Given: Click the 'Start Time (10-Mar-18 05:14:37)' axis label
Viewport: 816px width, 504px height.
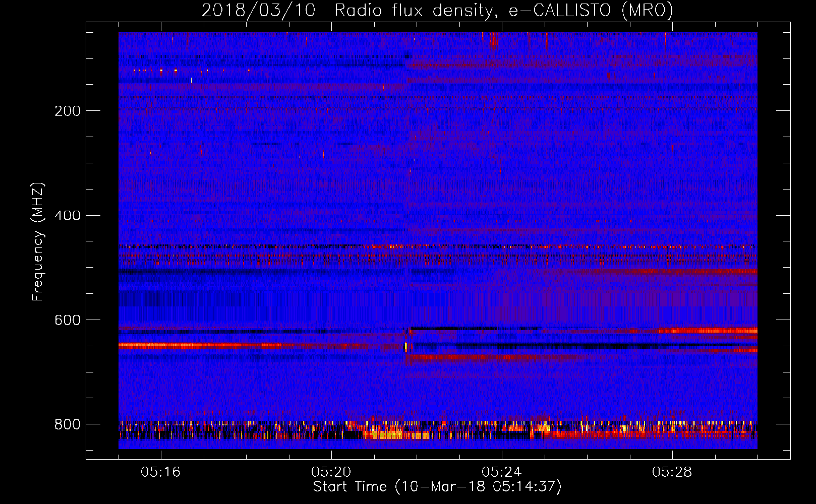Looking at the screenshot, I should [x=437, y=487].
